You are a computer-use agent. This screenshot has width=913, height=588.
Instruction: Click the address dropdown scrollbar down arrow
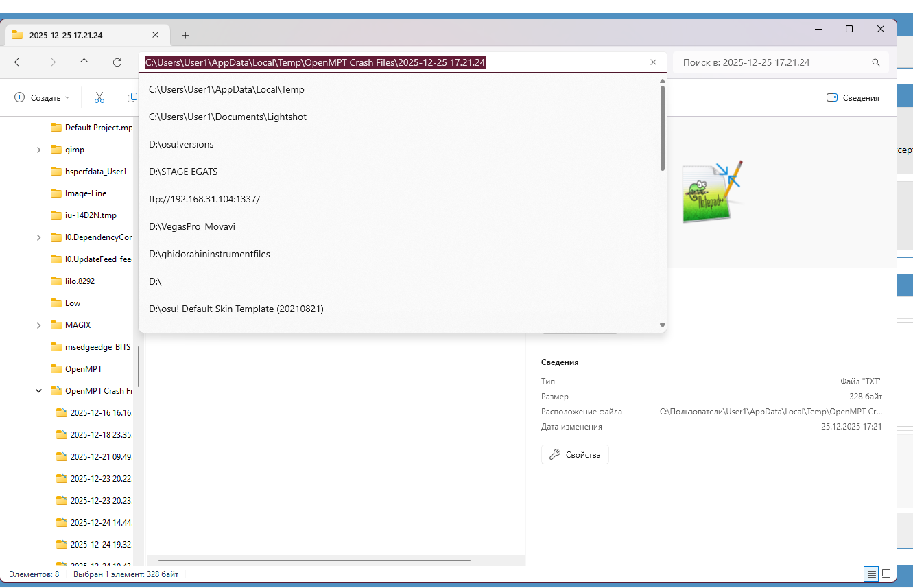662,325
